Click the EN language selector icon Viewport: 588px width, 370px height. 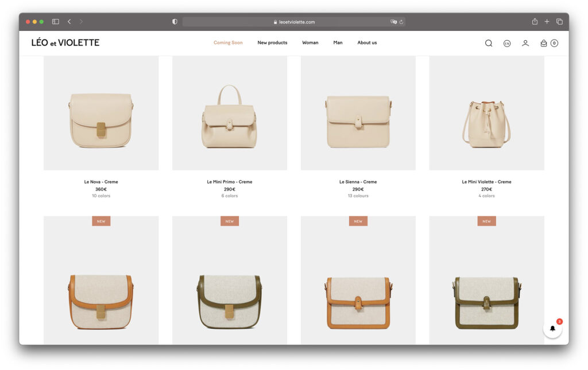pos(506,43)
